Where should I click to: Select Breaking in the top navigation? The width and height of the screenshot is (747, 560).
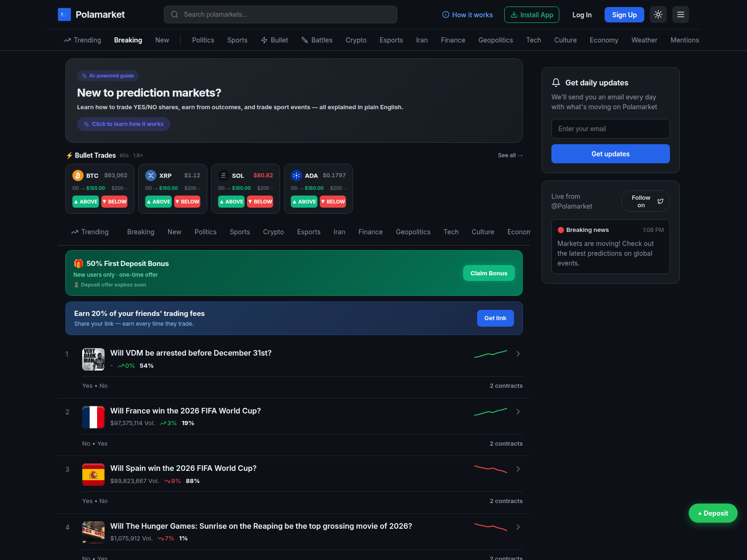click(x=128, y=40)
